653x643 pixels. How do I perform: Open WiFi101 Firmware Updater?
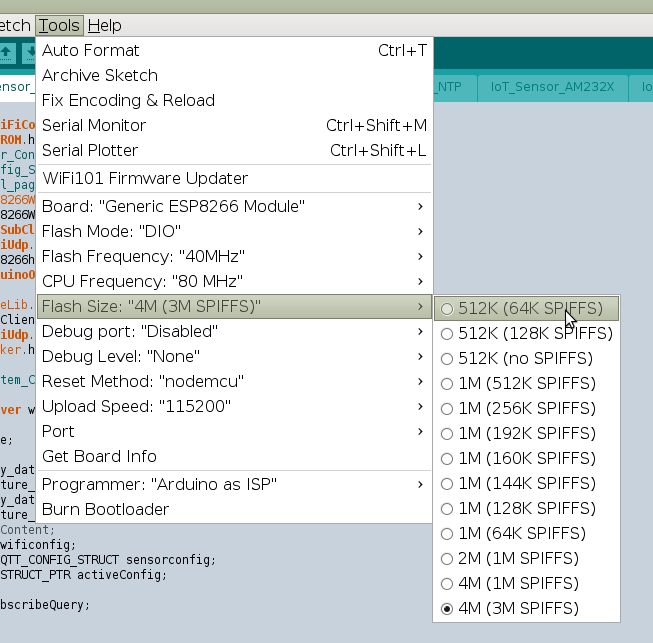(145, 178)
